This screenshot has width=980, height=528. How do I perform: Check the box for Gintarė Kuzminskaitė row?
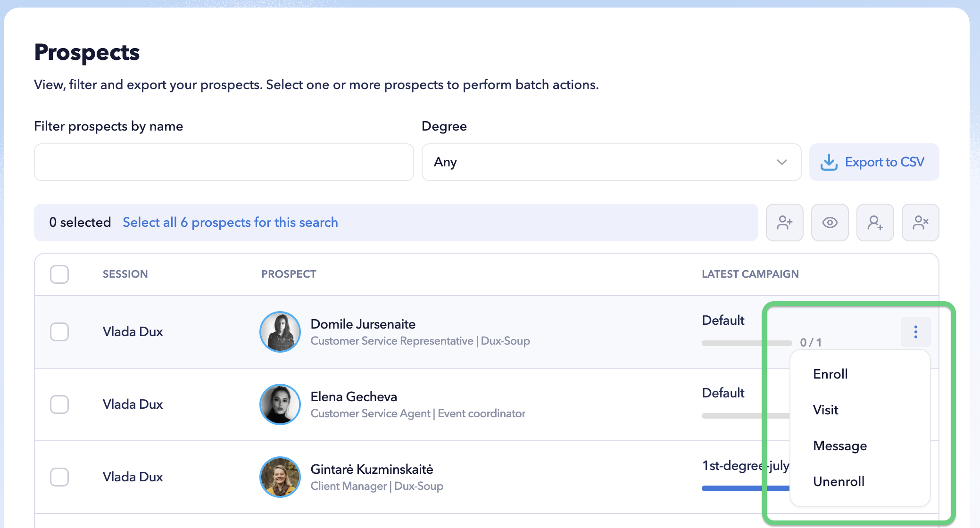(x=59, y=477)
